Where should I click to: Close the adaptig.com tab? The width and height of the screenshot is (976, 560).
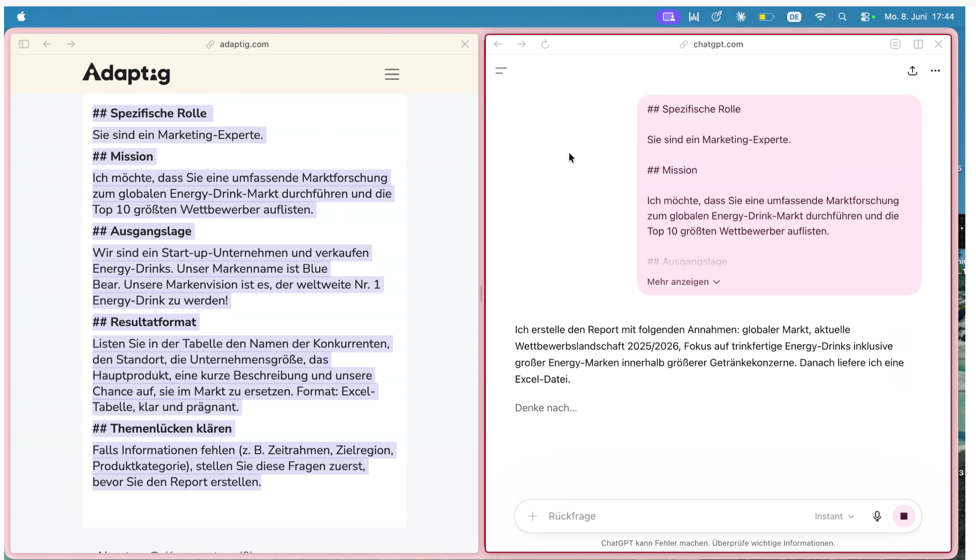click(465, 44)
